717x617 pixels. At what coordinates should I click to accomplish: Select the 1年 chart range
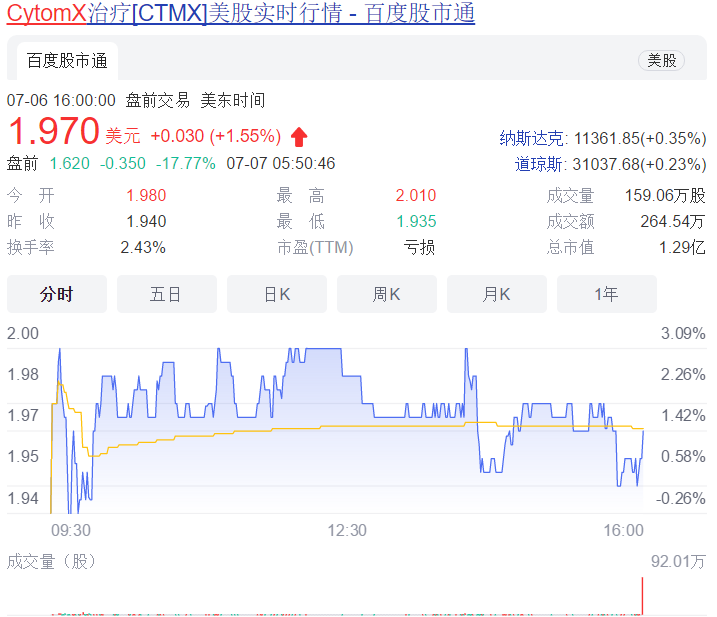(606, 294)
